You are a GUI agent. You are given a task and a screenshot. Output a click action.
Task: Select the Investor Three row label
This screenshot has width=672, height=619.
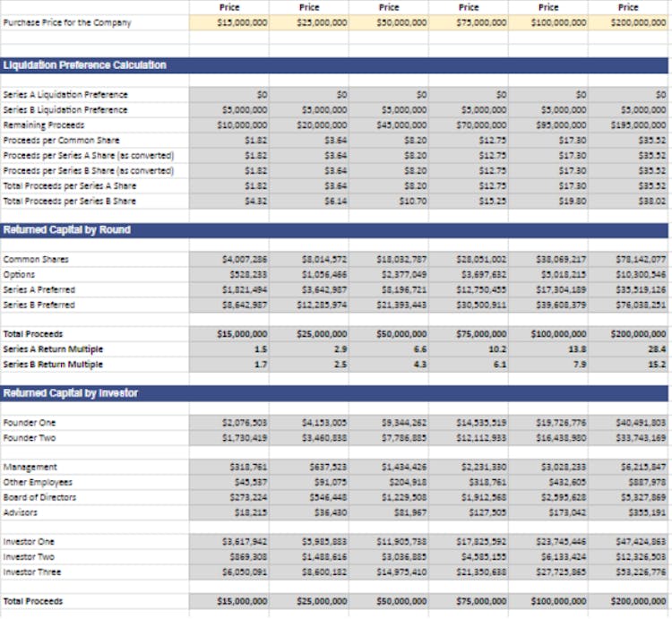click(x=32, y=572)
